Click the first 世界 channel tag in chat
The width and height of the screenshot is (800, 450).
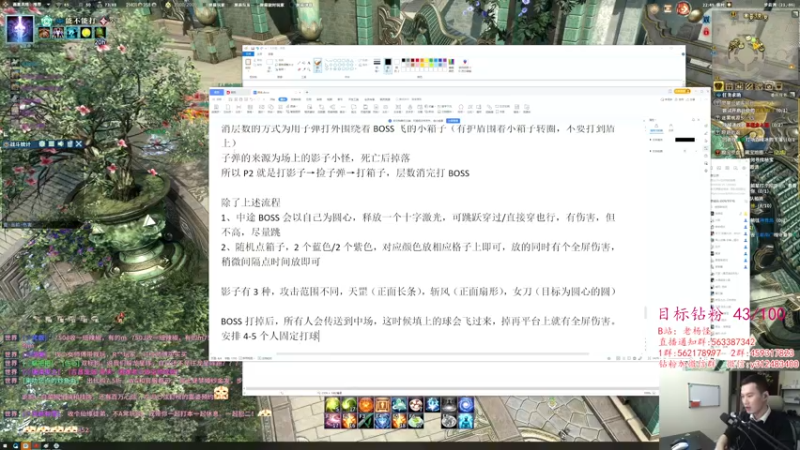tap(11, 338)
